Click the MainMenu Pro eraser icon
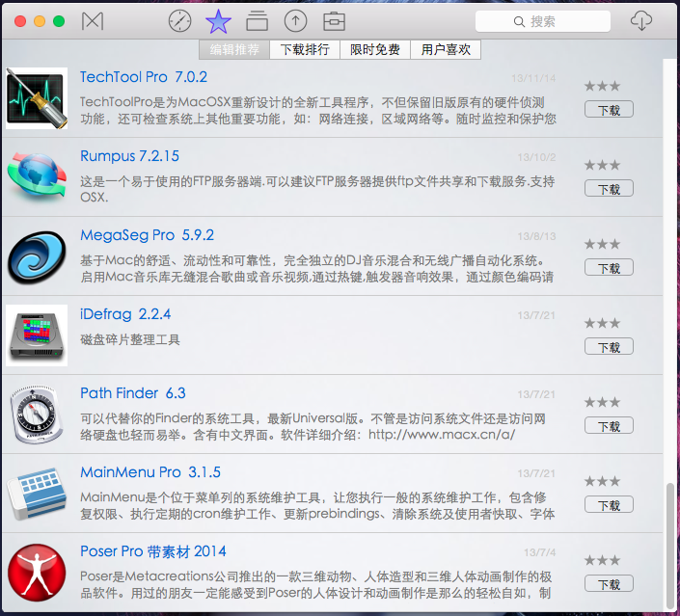 (x=37, y=494)
